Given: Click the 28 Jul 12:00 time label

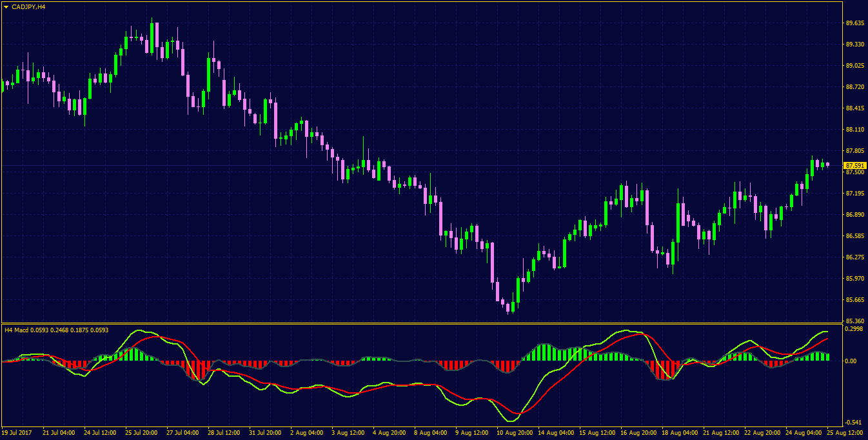Looking at the screenshot, I should [x=224, y=434].
